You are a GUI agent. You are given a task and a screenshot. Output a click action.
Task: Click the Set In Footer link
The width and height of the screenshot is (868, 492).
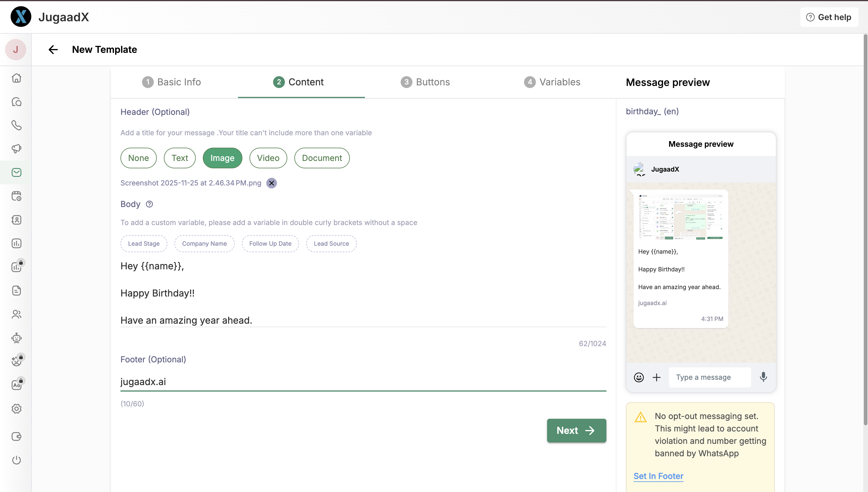658,476
